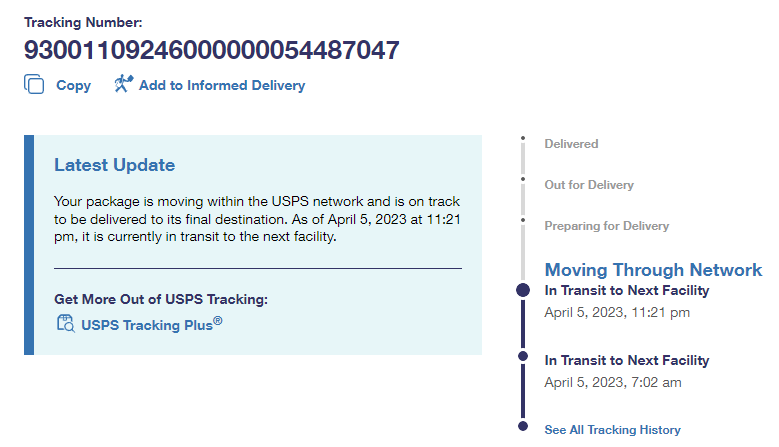Image resolution: width=779 pixels, height=447 pixels.
Task: Select the Out for Delivery step
Action: (589, 185)
